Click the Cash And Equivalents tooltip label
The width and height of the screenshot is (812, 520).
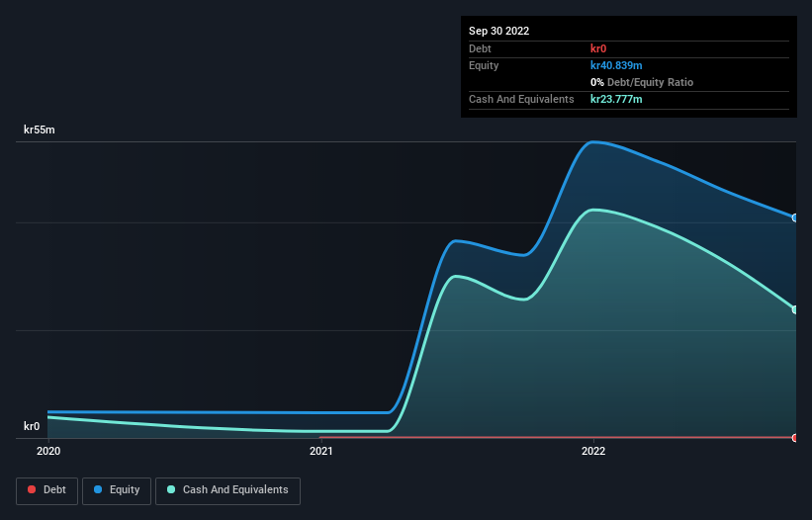tap(521, 99)
